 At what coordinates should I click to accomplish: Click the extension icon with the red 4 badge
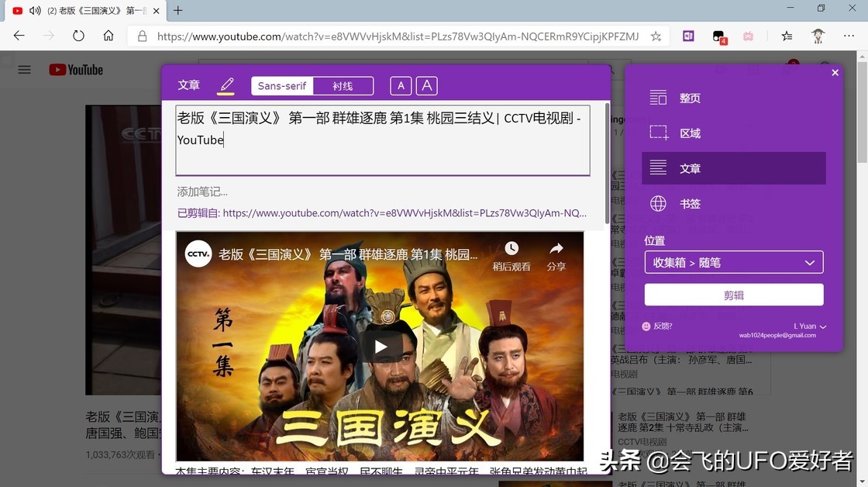718,36
